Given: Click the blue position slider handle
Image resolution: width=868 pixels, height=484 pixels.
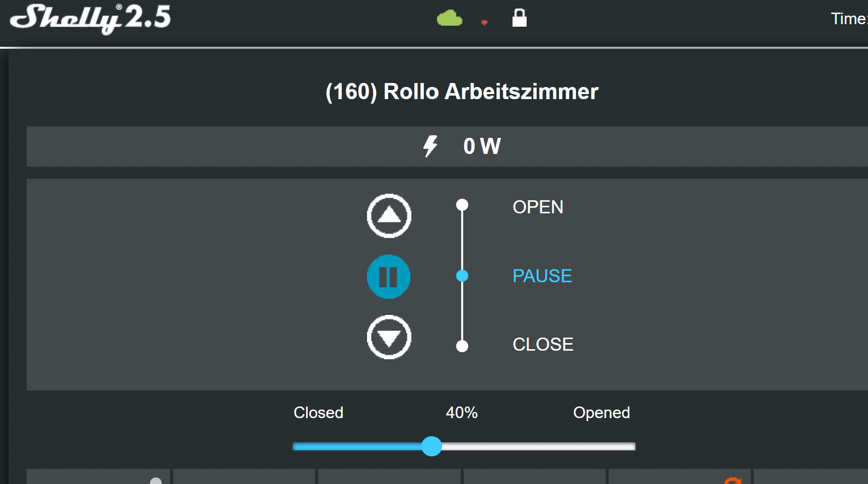Looking at the screenshot, I should pos(431,446).
